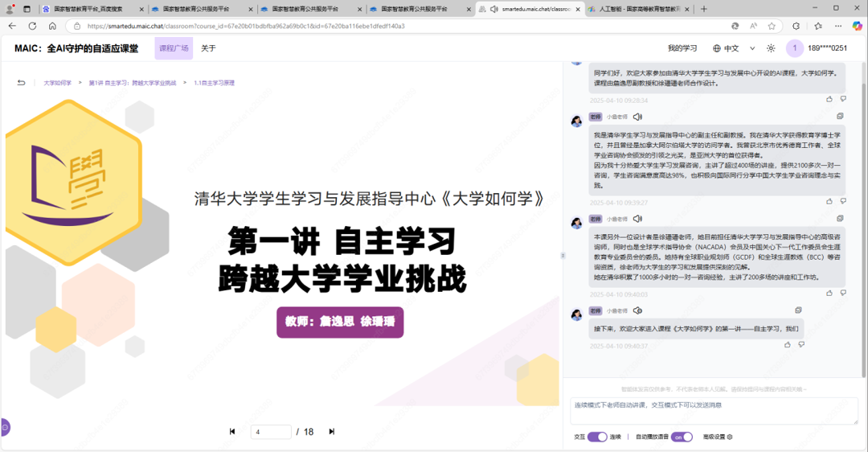Expand the chevron next to 中文
This screenshot has height=452, width=868.
[752, 48]
